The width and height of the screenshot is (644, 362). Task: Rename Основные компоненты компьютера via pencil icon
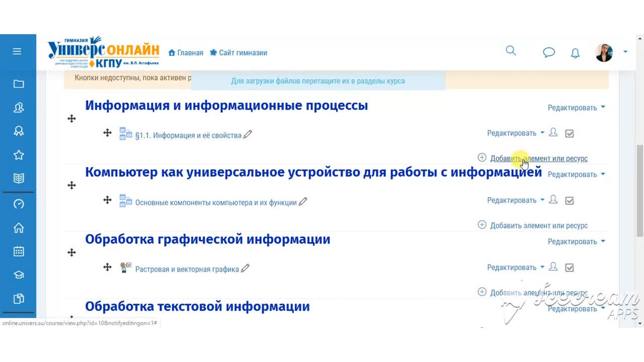(x=303, y=202)
